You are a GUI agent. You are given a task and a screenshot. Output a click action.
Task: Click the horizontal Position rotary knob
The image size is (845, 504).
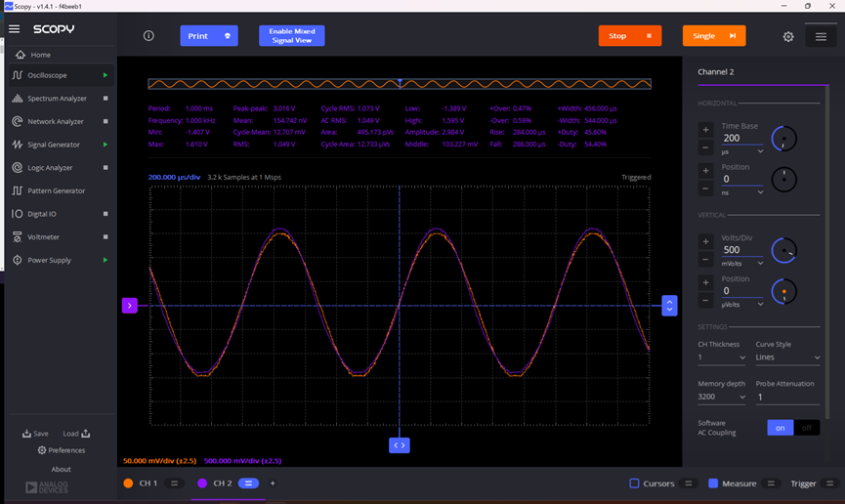tap(784, 180)
